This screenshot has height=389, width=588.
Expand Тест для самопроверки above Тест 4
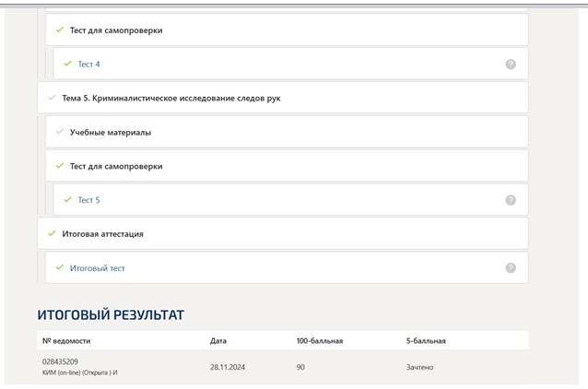(287, 30)
